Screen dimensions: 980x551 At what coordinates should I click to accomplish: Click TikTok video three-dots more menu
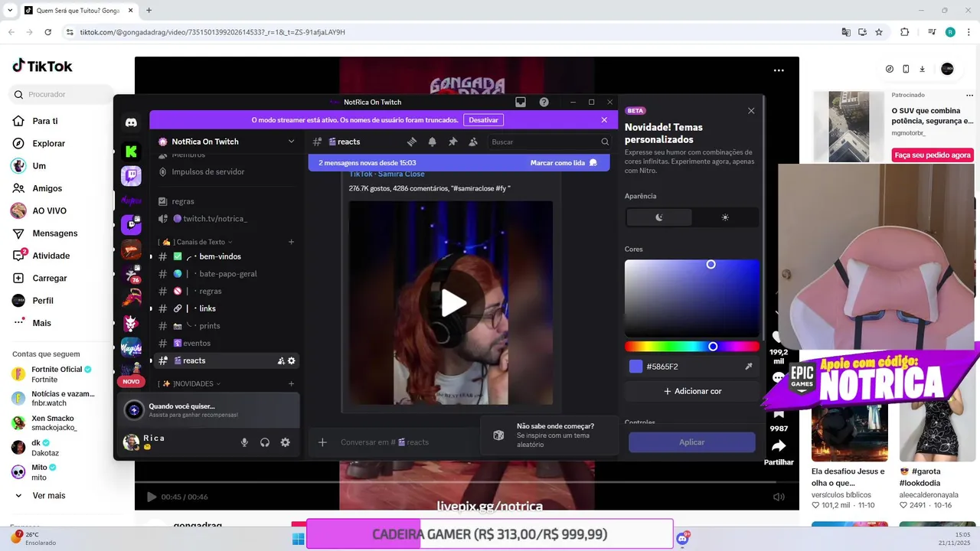[779, 70]
